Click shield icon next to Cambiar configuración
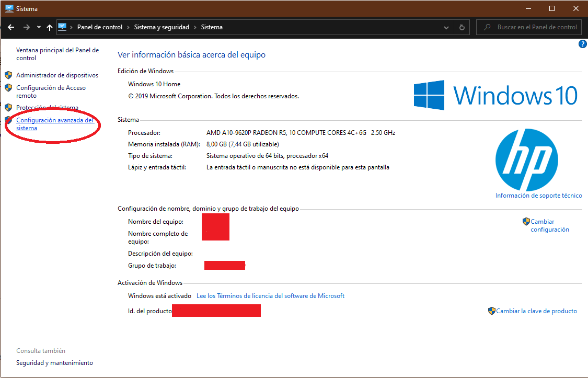Screen dimensions: 588x378 [x=526, y=222]
